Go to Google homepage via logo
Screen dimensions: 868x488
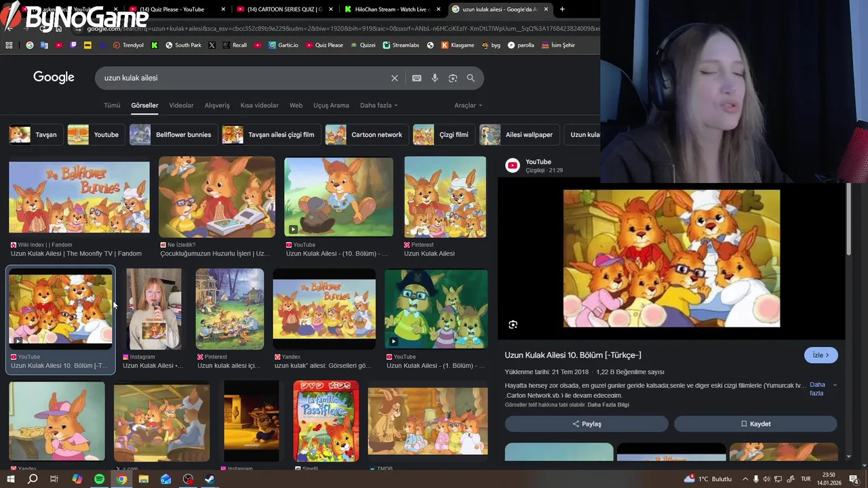(x=54, y=77)
